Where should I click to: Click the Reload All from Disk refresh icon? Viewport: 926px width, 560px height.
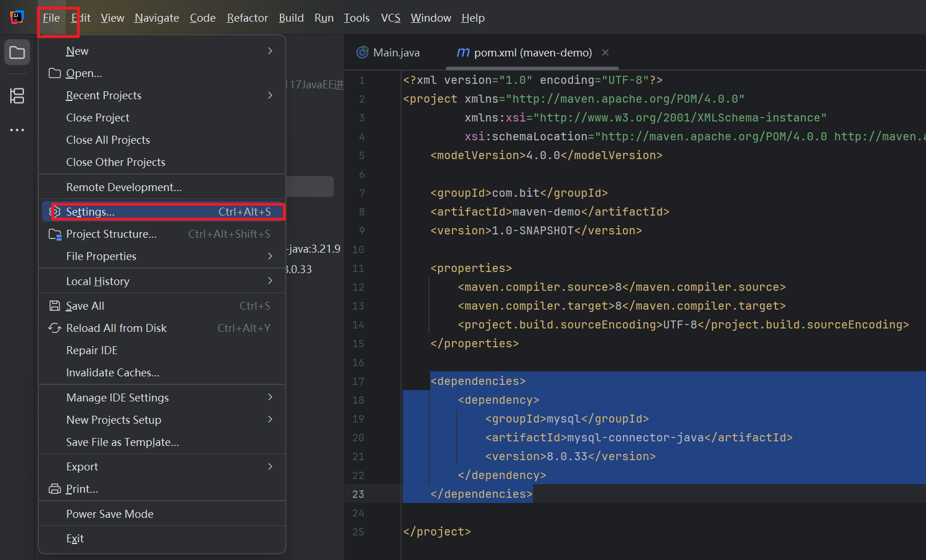[55, 328]
